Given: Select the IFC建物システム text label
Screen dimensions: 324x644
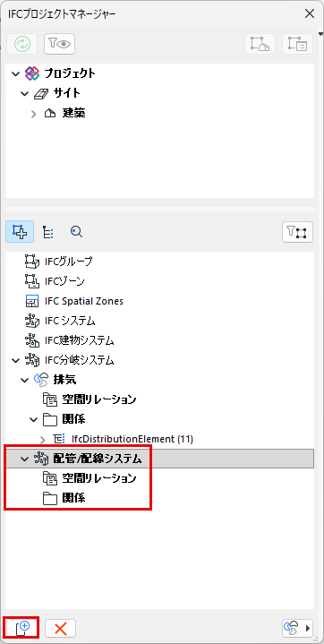Looking at the screenshot, I should click(x=80, y=340).
